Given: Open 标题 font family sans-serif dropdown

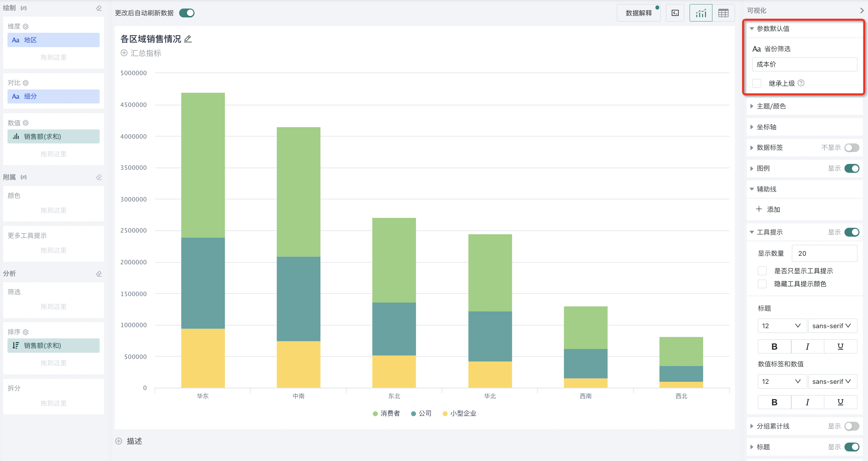Looking at the screenshot, I should pos(832,326).
